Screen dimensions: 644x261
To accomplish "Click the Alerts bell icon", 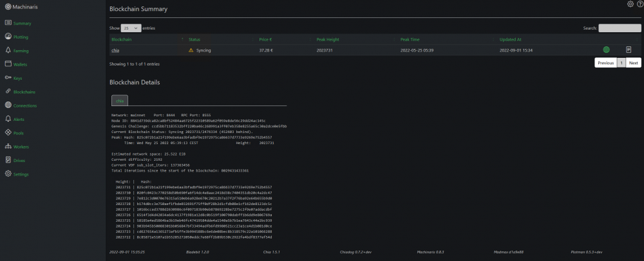I will point(8,119).
